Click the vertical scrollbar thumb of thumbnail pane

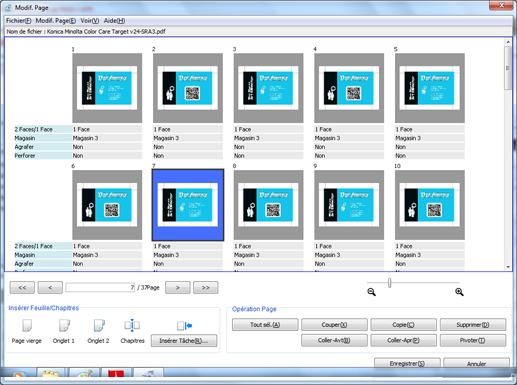[508, 68]
